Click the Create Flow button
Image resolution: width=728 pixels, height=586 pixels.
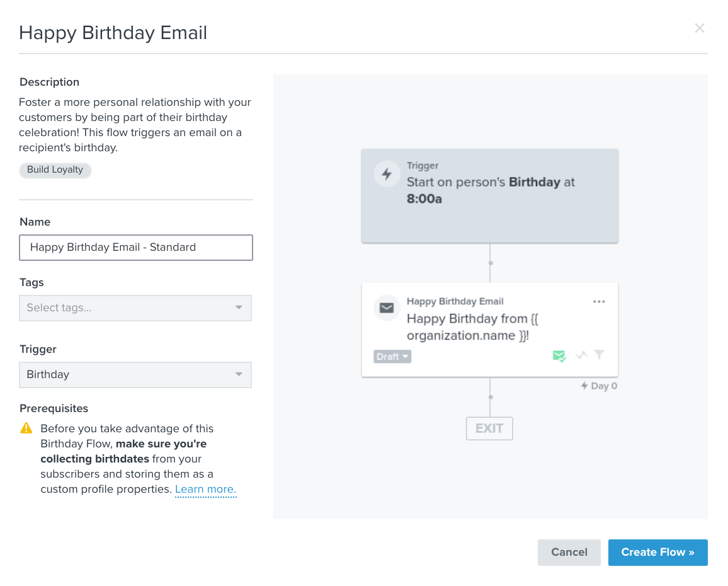tap(657, 553)
